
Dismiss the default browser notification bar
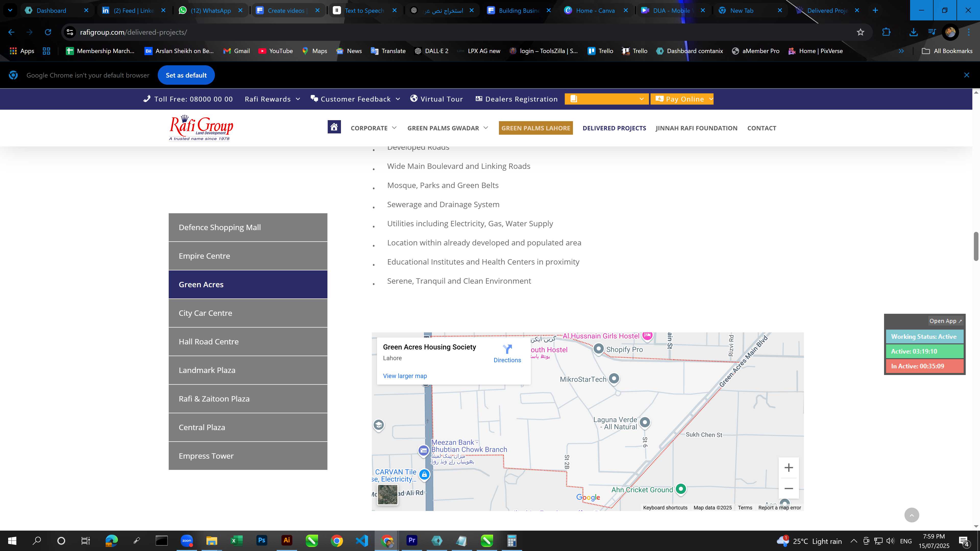967,75
